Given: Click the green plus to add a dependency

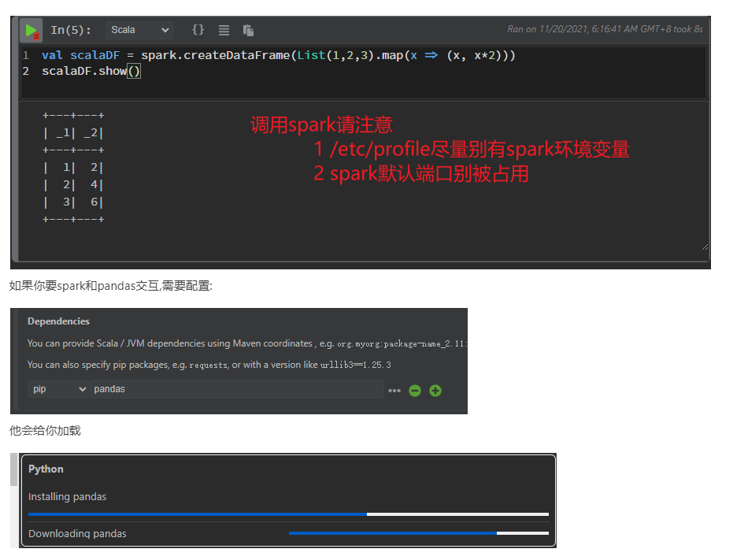Looking at the screenshot, I should coord(435,390).
